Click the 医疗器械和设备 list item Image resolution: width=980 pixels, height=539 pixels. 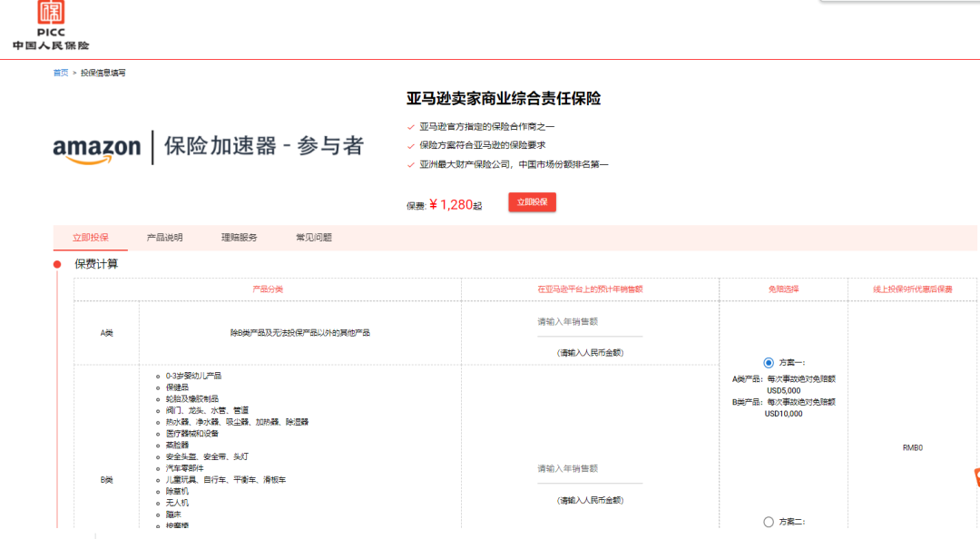pos(191,434)
